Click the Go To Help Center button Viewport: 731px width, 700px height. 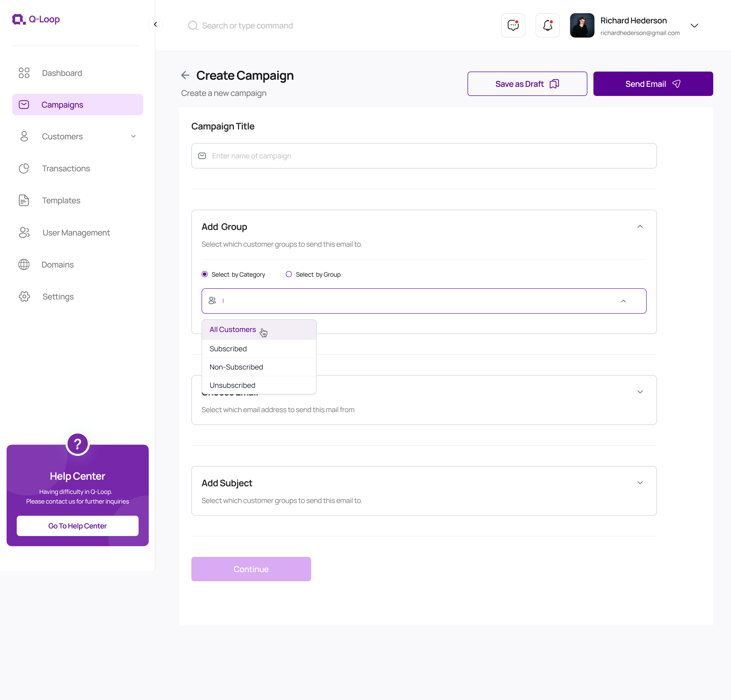coord(78,525)
